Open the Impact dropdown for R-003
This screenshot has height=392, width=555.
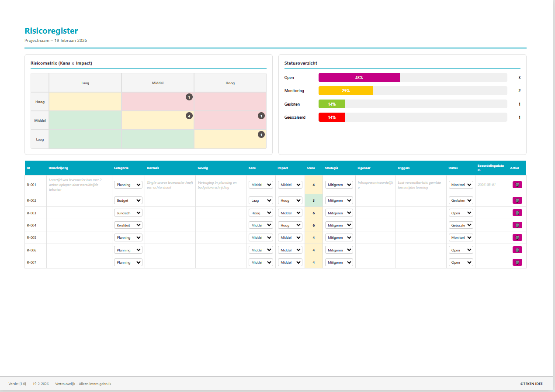point(290,213)
